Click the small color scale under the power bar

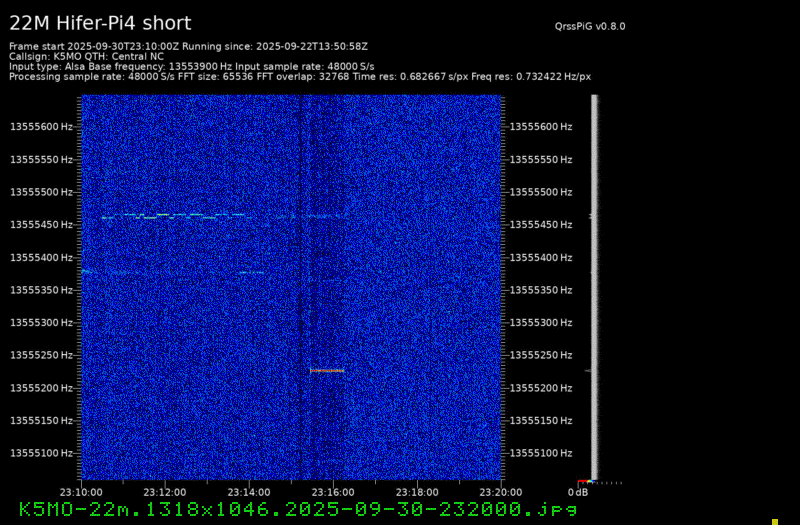600,483
